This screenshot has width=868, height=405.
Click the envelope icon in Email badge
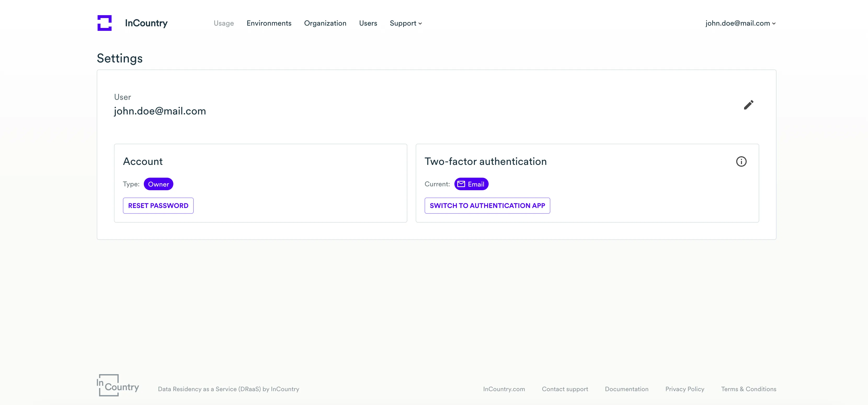[461, 184]
